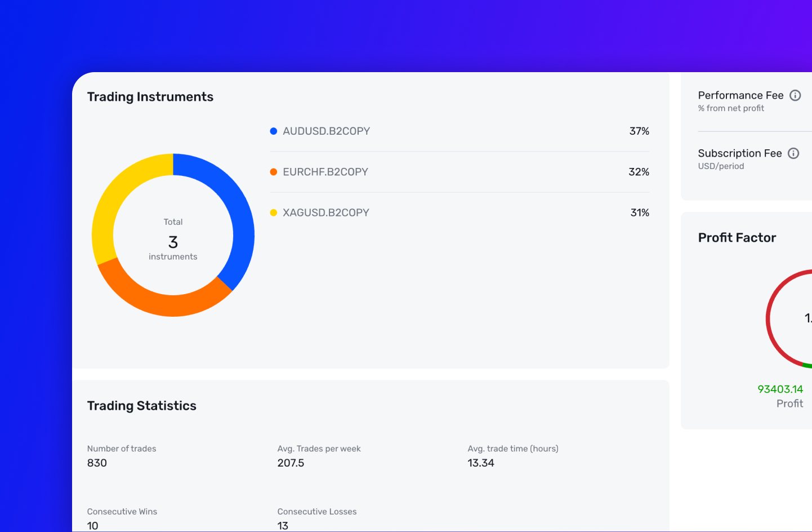Click the XAGUSD.B2COPY 31% percentage value
The width and height of the screenshot is (812, 532).
640,212
